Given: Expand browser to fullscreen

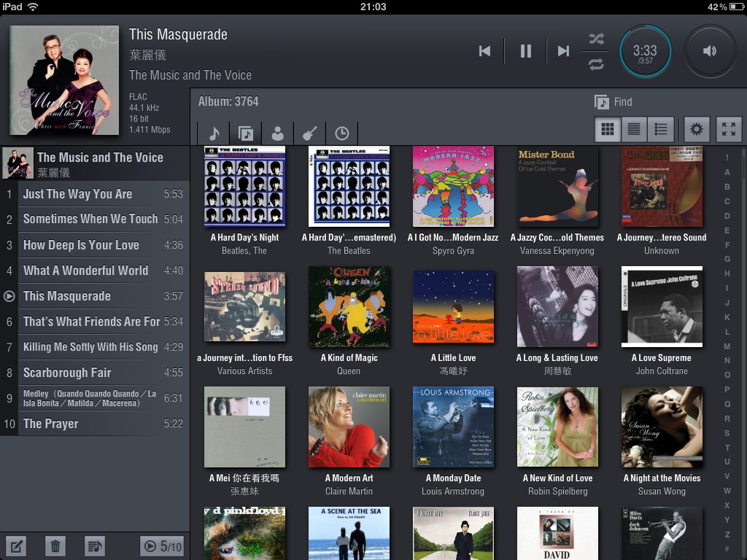Looking at the screenshot, I should (729, 129).
